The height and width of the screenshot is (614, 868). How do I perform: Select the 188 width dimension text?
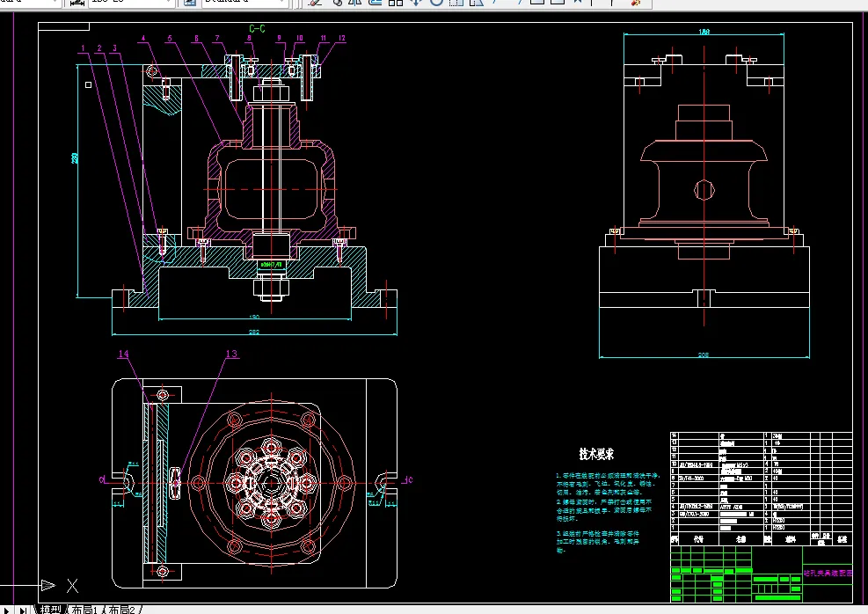tap(704, 32)
